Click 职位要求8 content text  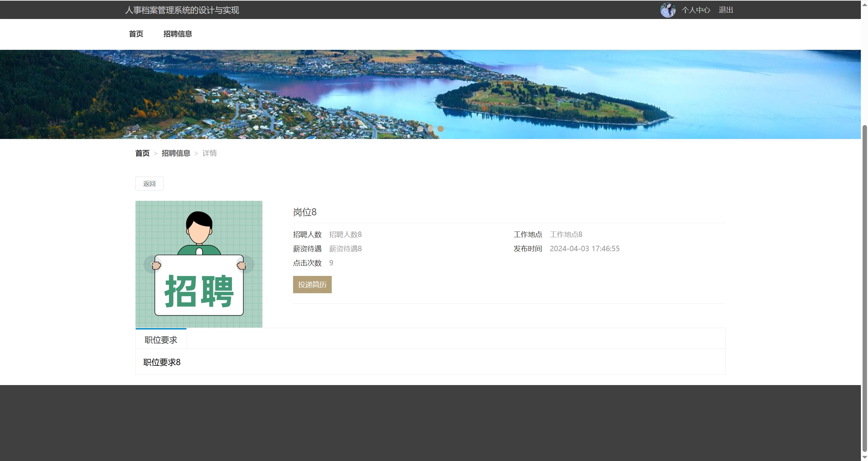coord(162,362)
